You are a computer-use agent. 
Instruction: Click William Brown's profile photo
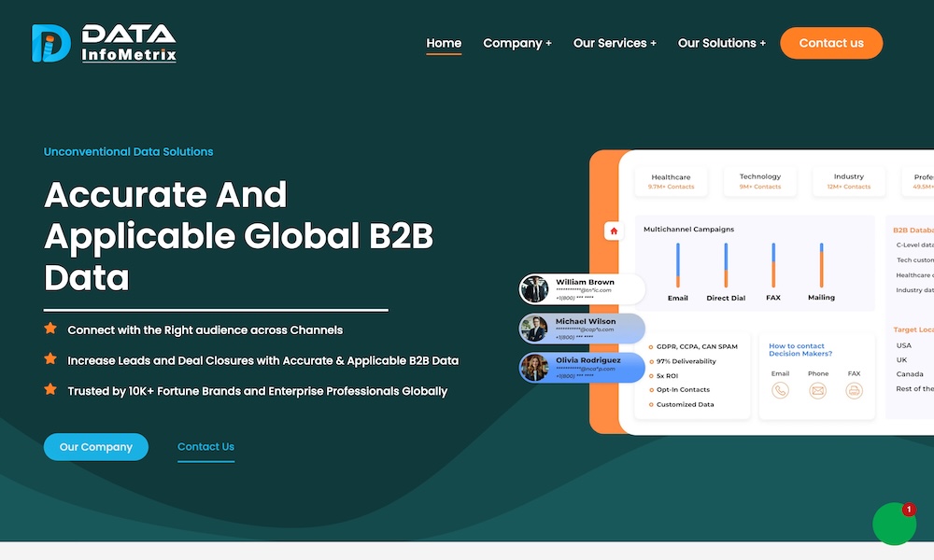click(535, 289)
